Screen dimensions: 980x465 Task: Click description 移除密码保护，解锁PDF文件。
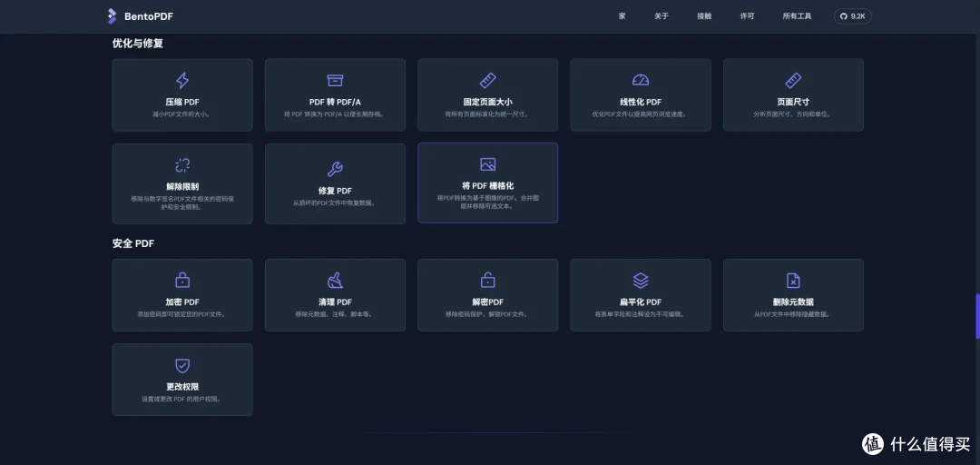tap(487, 314)
